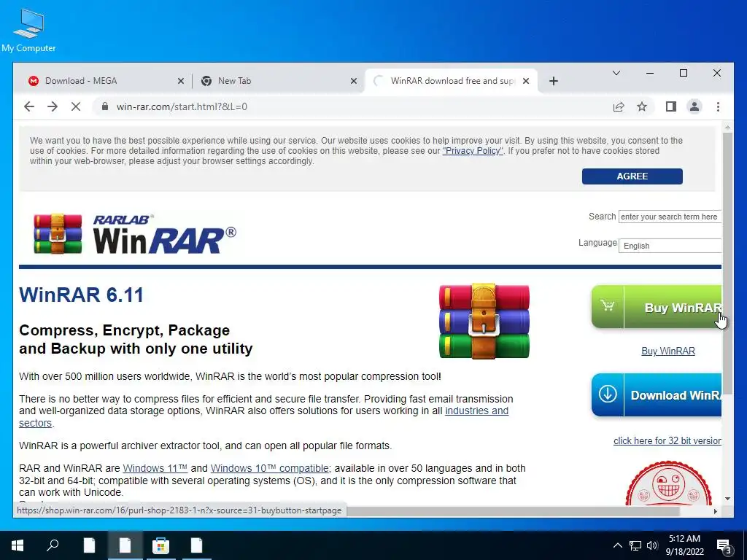Viewport: 747px width, 560px height.
Task: Click here for 32 bit version
Action: pos(667,440)
